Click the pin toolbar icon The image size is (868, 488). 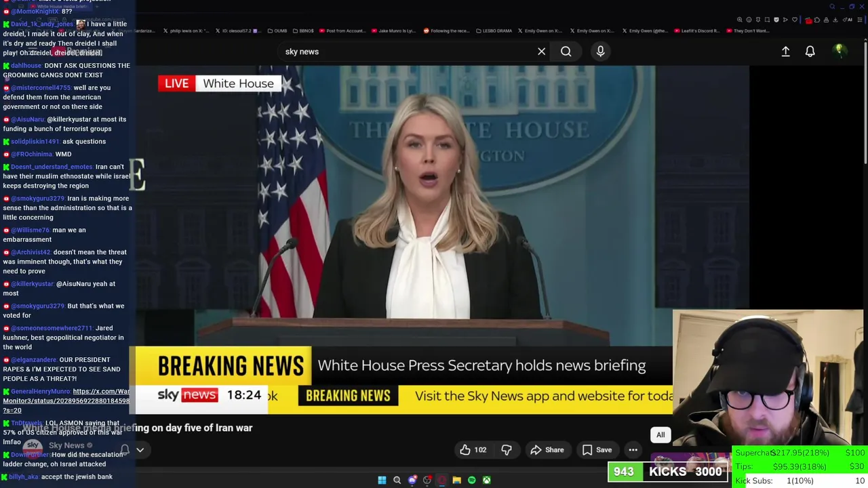(x=758, y=20)
